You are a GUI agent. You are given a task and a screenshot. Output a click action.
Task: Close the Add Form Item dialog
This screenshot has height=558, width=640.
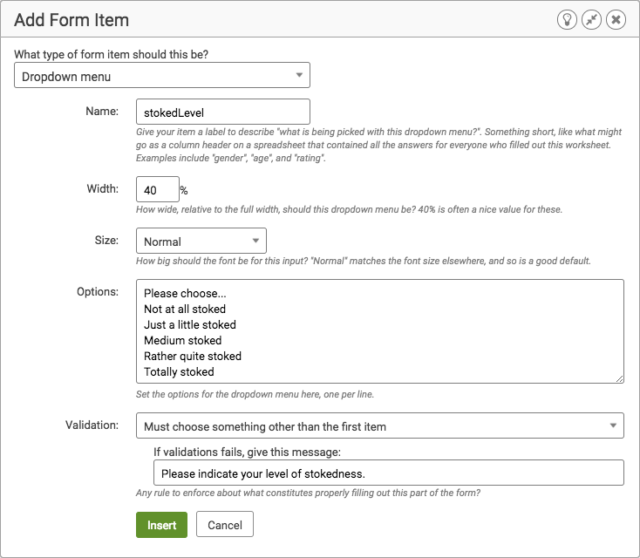coord(616,20)
